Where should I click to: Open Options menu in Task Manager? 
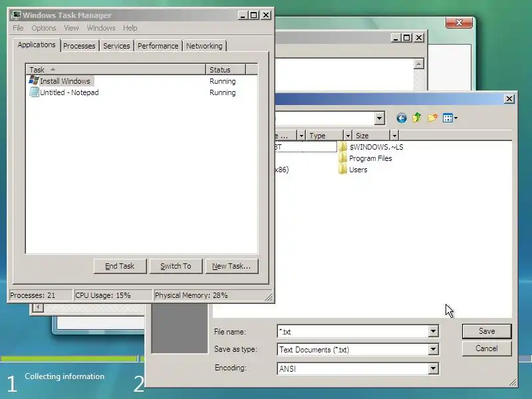pyautogui.click(x=44, y=28)
